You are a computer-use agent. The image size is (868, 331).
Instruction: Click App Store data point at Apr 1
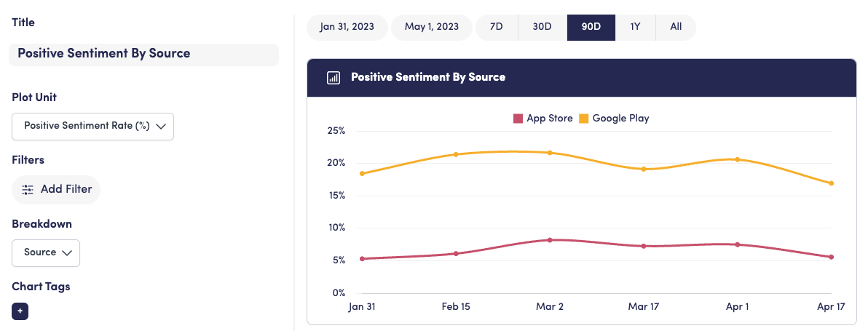(x=738, y=244)
